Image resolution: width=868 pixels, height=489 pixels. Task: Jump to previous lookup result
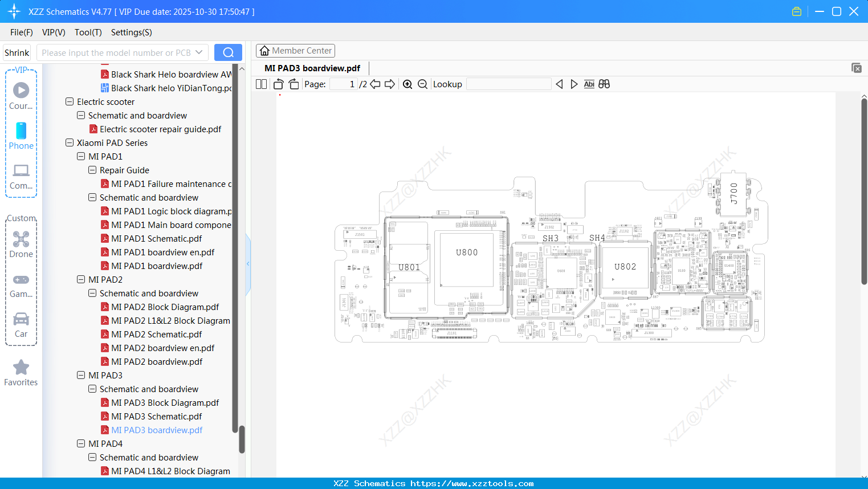(x=559, y=84)
